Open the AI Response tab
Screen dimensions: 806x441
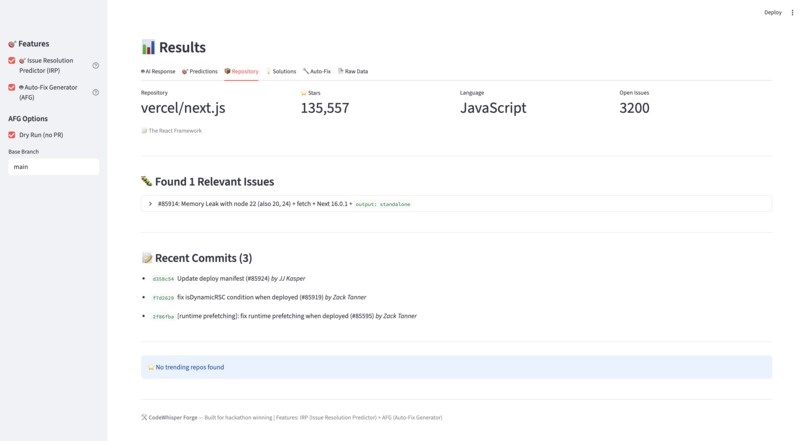click(x=158, y=71)
